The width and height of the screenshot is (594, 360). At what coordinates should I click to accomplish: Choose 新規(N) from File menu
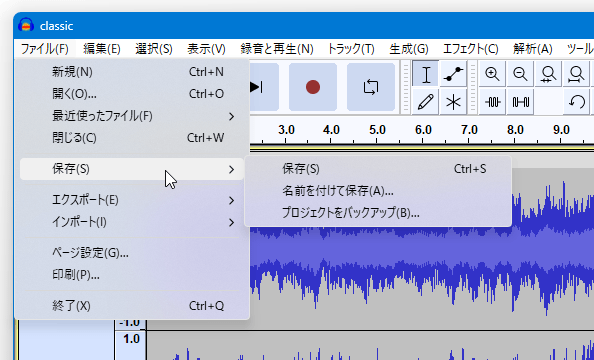(x=132, y=72)
